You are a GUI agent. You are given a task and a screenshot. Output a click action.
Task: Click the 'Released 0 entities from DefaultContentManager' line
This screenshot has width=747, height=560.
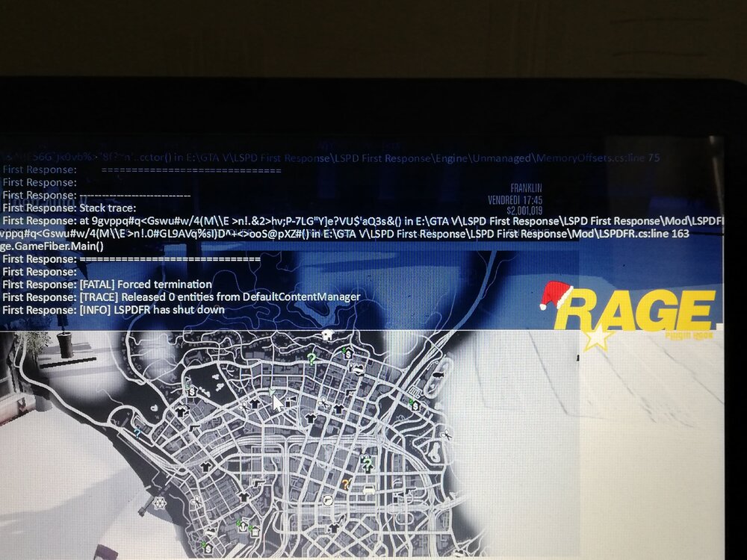[x=241, y=297]
